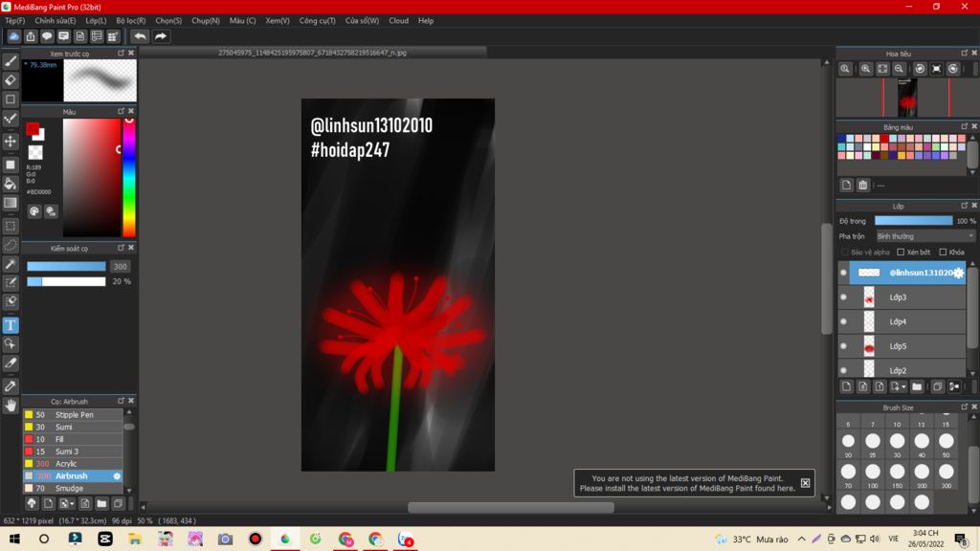This screenshot has width=980, height=551.
Task: Open the Help menu
Action: (426, 21)
